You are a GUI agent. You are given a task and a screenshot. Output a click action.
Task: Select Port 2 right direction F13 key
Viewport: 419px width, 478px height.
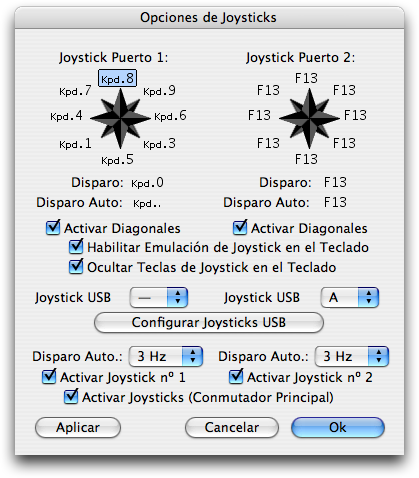355,115
